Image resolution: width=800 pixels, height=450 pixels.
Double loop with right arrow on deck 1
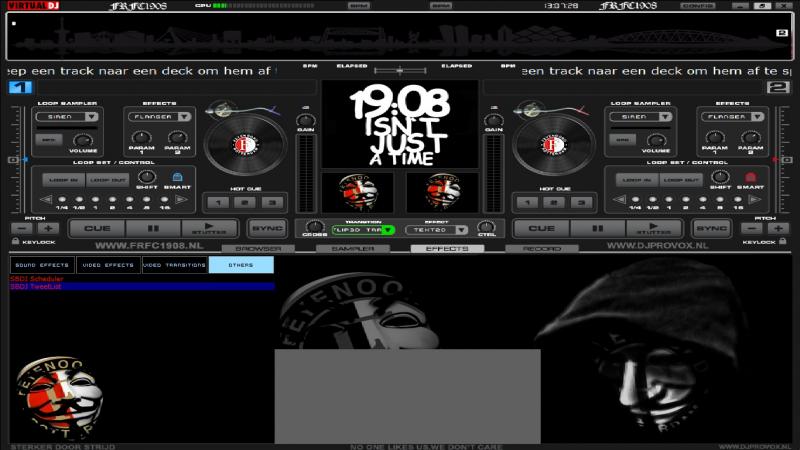(181, 199)
